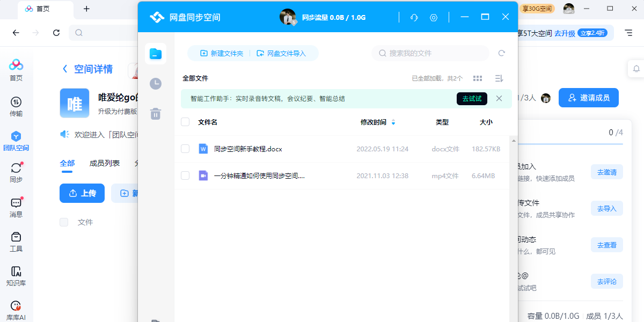Check the mp4 tutorial video file checkbox

coord(185,175)
